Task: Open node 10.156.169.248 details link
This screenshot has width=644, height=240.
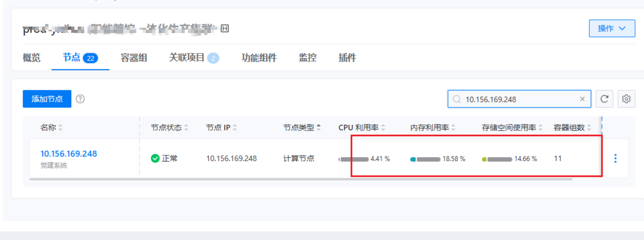Action: 69,154
